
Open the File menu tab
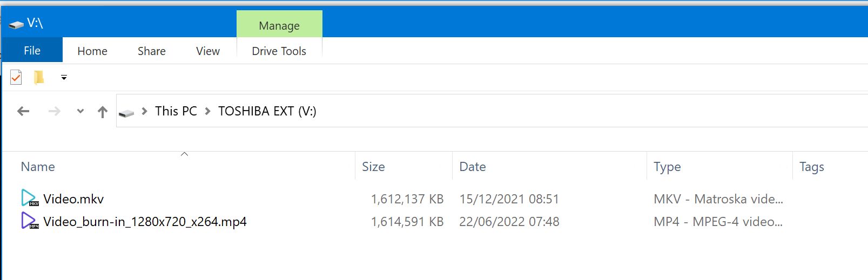(32, 51)
